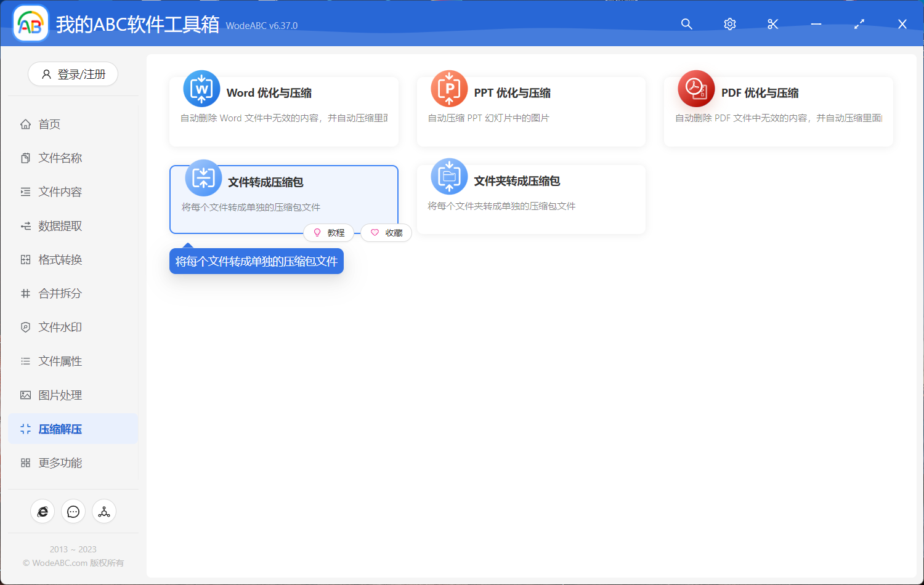Select the Word 优化与压缩 tool icon

(x=201, y=89)
